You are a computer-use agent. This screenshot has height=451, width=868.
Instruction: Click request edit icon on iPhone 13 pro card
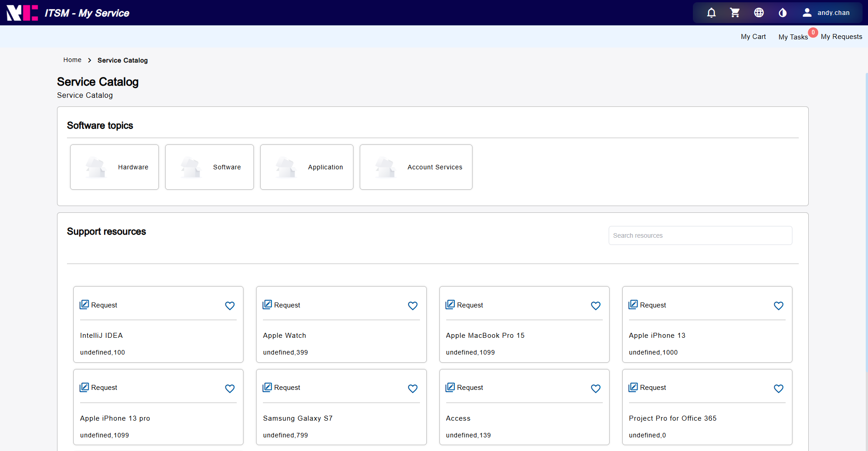[x=84, y=387]
